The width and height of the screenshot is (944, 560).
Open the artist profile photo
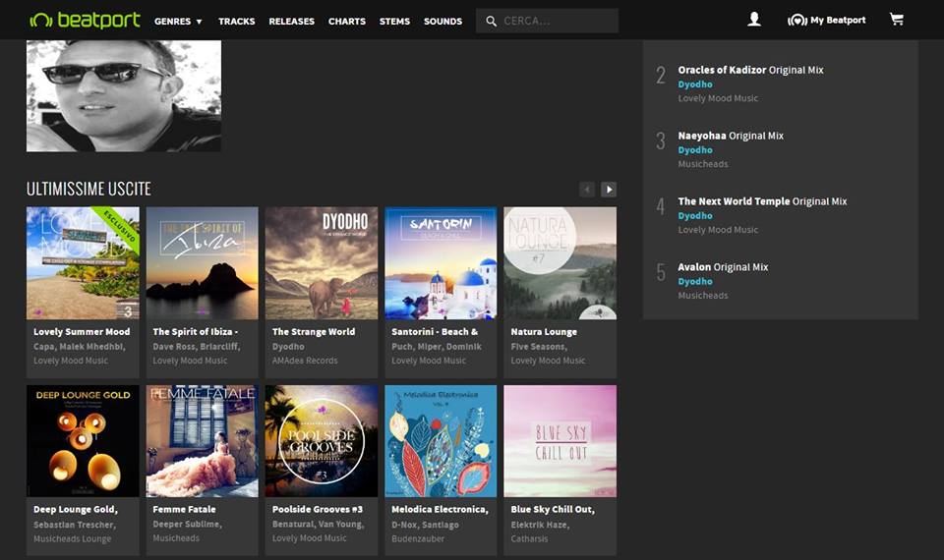tap(124, 95)
